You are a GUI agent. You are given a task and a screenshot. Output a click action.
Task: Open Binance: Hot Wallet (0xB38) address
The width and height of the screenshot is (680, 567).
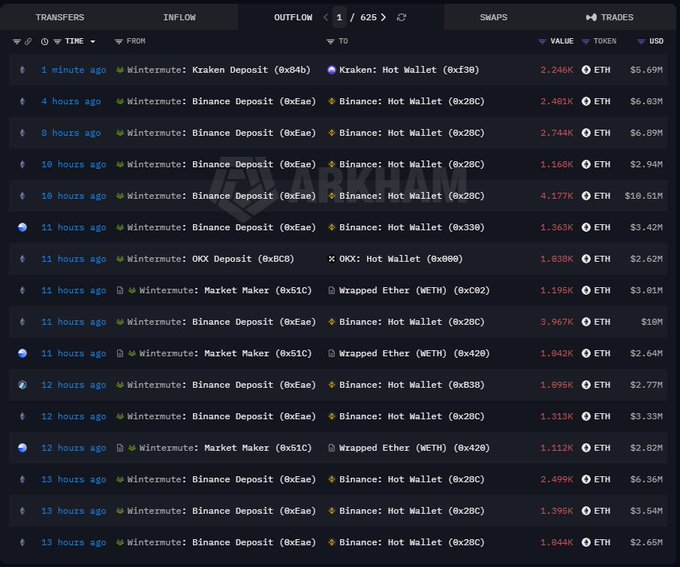point(412,385)
